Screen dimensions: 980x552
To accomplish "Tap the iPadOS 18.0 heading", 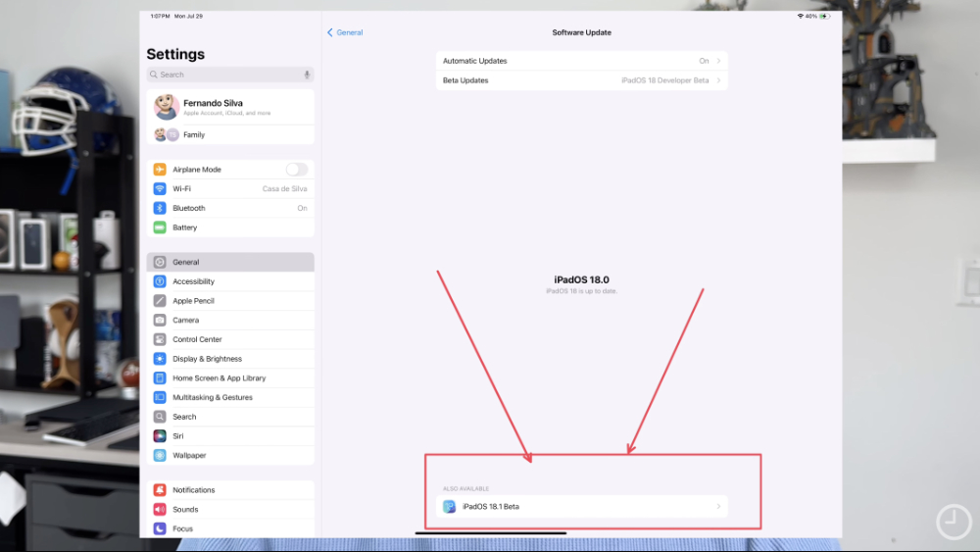I will [x=582, y=280].
